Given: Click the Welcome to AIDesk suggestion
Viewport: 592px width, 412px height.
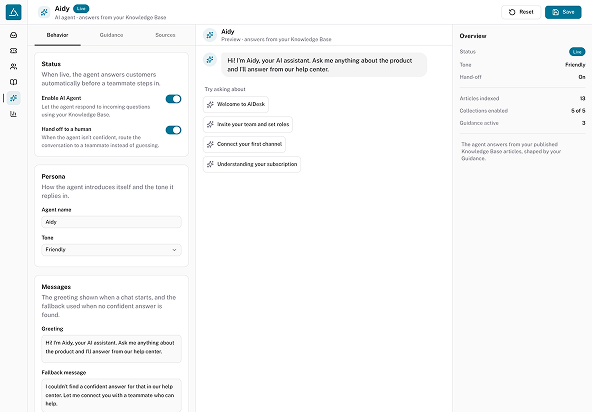Looking at the screenshot, I should pos(236,104).
